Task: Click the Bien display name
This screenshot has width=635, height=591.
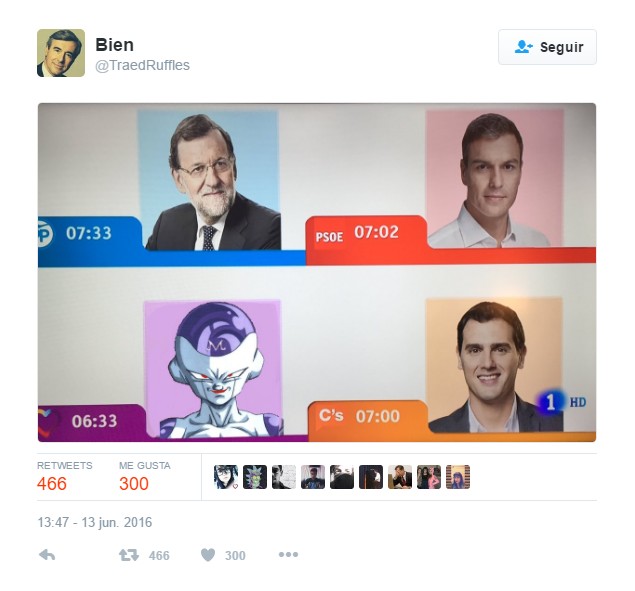Action: 114,45
